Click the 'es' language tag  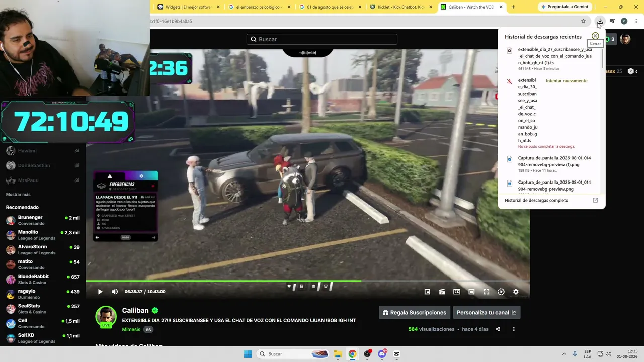pos(148,330)
